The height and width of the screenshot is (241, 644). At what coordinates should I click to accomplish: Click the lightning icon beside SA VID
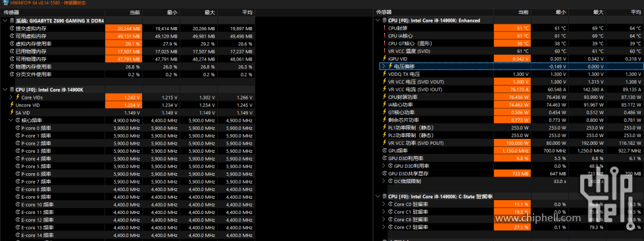(12, 113)
